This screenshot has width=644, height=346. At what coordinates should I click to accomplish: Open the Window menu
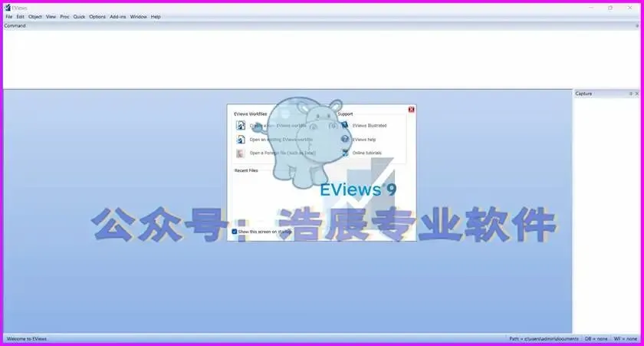point(139,17)
